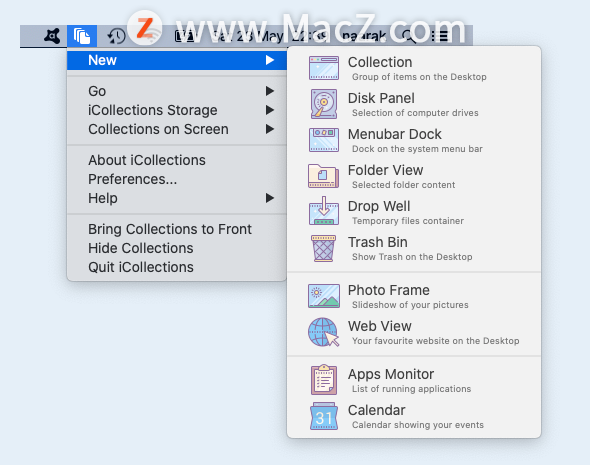The height and width of the screenshot is (465, 590).
Task: Expand Collections on Screen submenu arrow
Action: (x=269, y=129)
